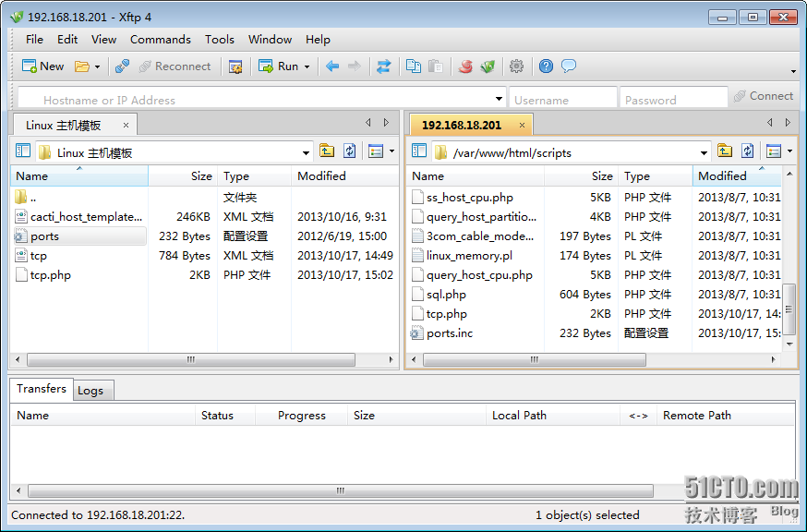Sort local files by Name column

click(79, 175)
